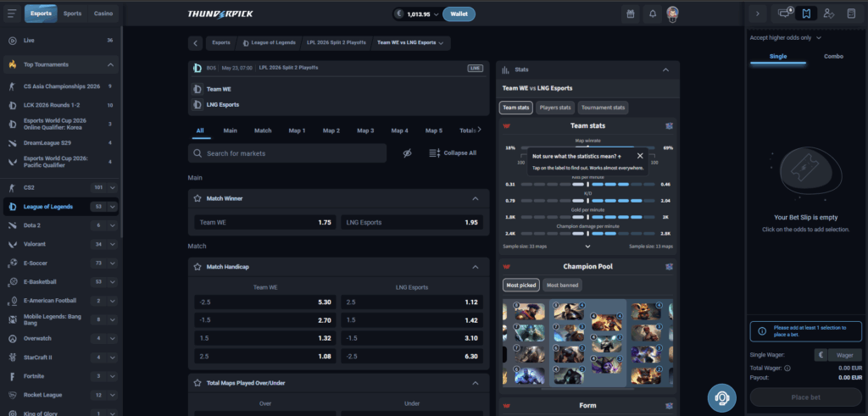Viewport: 868px width, 416px height.
Task: Favorite the Match Handicap market star
Action: tap(197, 267)
